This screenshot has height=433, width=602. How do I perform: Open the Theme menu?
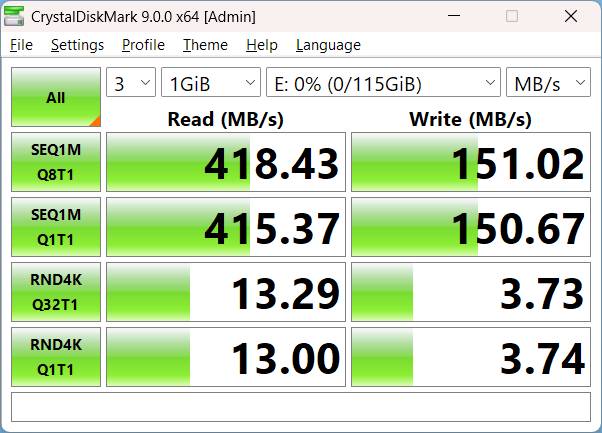click(x=205, y=45)
